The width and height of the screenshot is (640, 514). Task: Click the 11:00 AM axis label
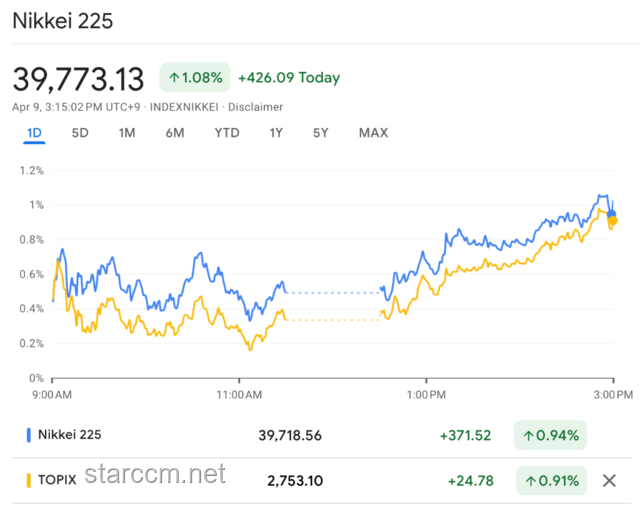coord(239,395)
